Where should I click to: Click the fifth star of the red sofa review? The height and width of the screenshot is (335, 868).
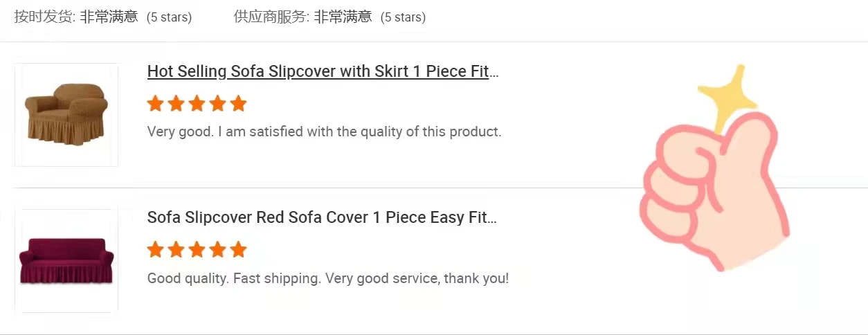click(239, 249)
